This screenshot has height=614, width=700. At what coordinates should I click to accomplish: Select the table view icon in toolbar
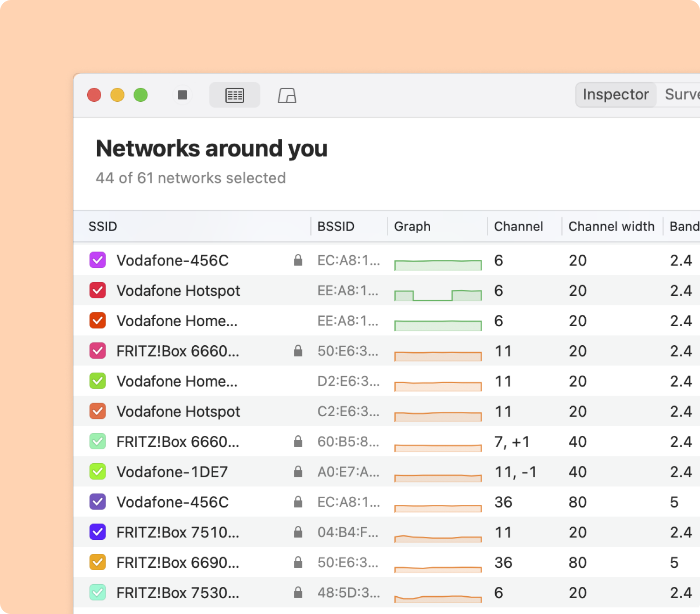coord(235,95)
